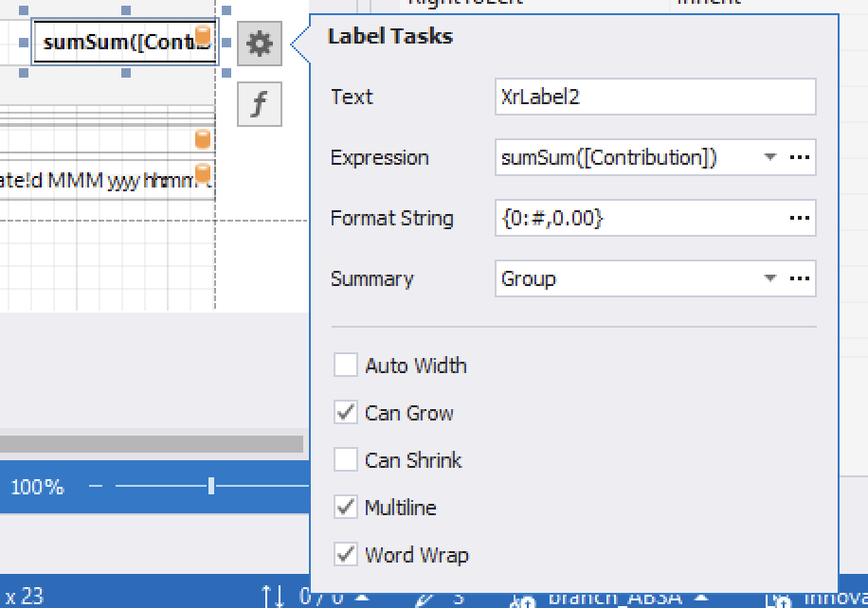Click the Expression field ellipsis button

[800, 157]
